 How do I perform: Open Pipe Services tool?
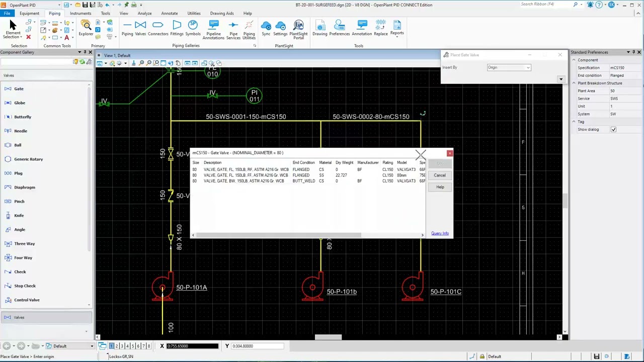click(x=233, y=30)
